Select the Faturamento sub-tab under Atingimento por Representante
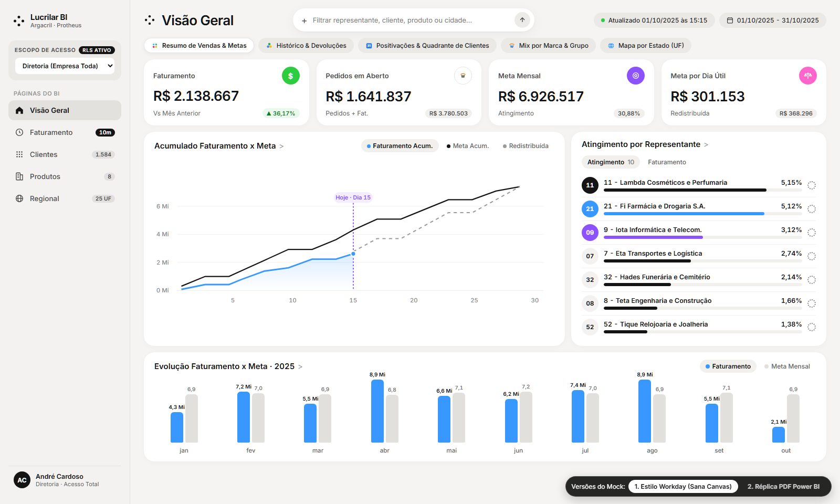 tap(667, 162)
